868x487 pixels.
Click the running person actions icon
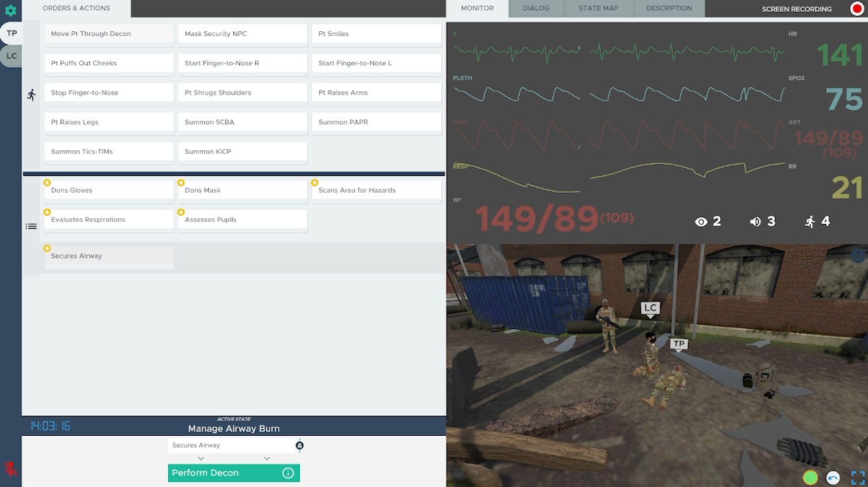point(31,95)
